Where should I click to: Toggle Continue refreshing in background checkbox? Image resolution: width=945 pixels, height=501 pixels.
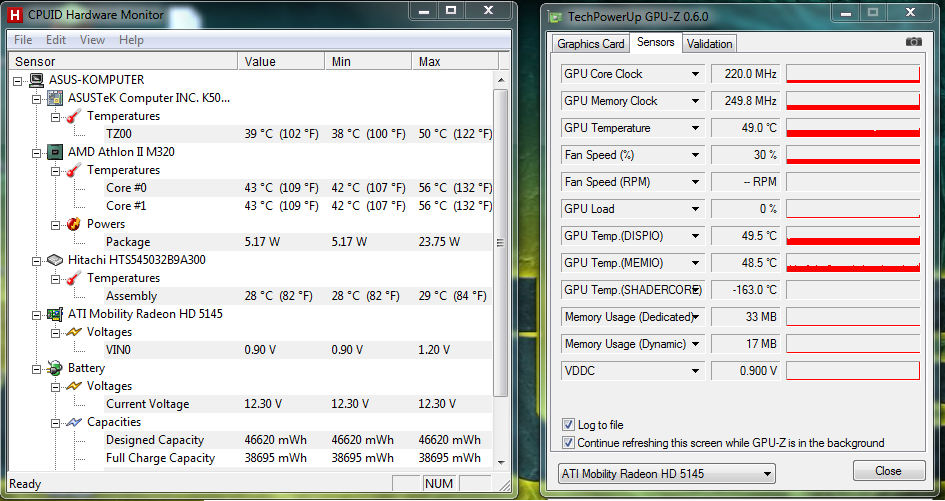pyautogui.click(x=569, y=442)
